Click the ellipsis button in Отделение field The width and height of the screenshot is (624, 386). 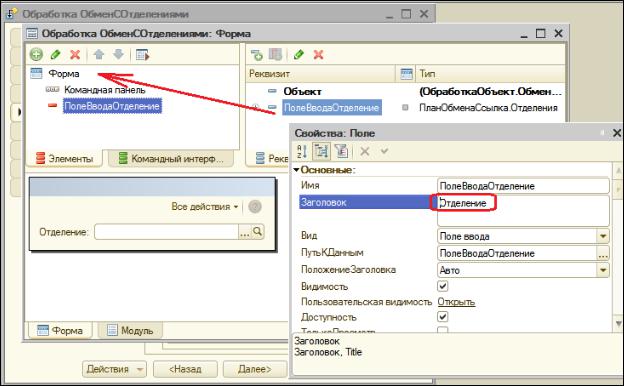(x=245, y=232)
